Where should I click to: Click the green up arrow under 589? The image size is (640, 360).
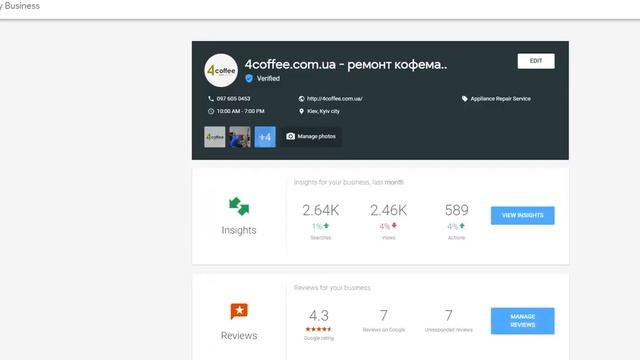coord(462,225)
